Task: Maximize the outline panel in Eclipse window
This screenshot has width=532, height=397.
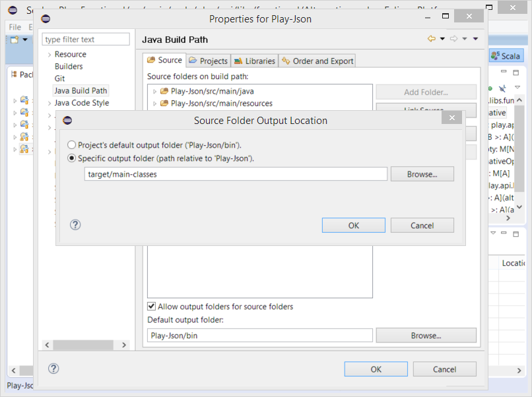Action: coord(516,73)
